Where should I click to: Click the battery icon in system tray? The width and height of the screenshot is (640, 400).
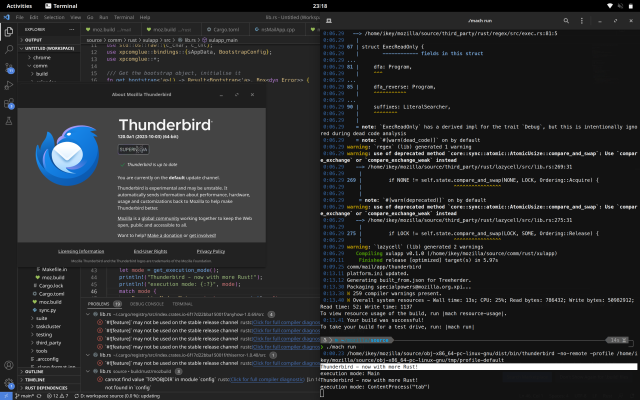click(631, 6)
